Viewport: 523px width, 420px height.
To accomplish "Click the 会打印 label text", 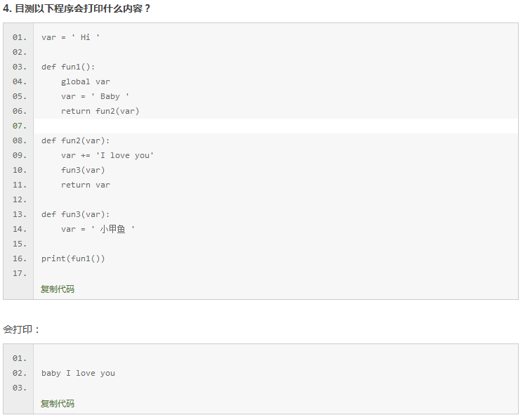I will point(21,329).
